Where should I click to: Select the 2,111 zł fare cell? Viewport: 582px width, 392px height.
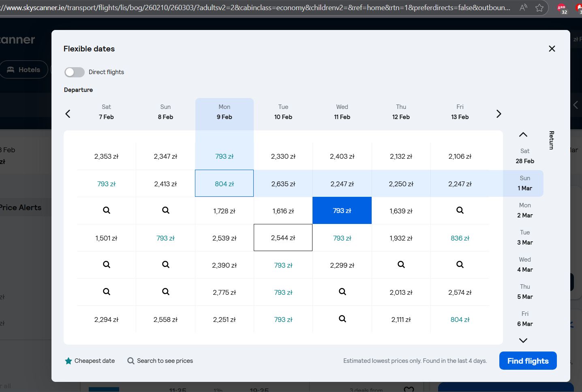pyautogui.click(x=401, y=320)
